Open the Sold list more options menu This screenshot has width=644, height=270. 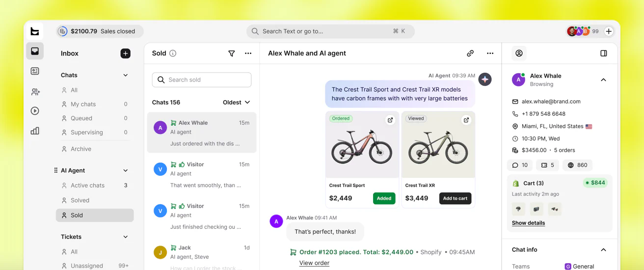(x=248, y=54)
